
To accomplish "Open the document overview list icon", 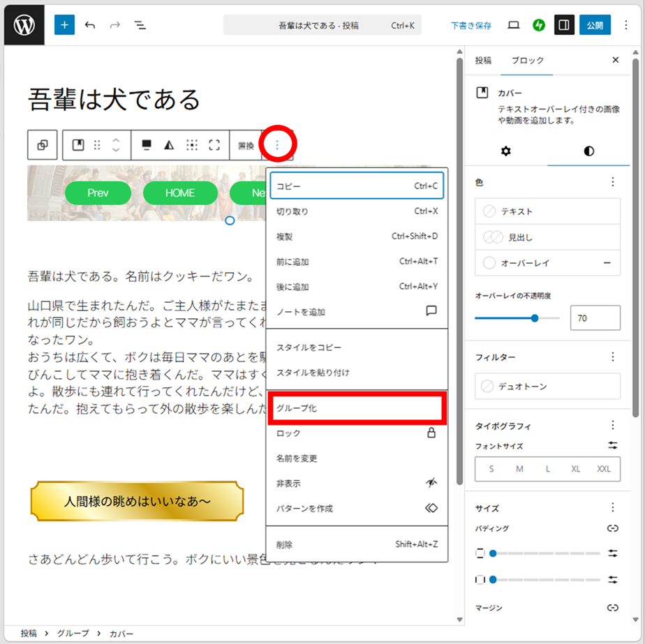I will pos(140,25).
